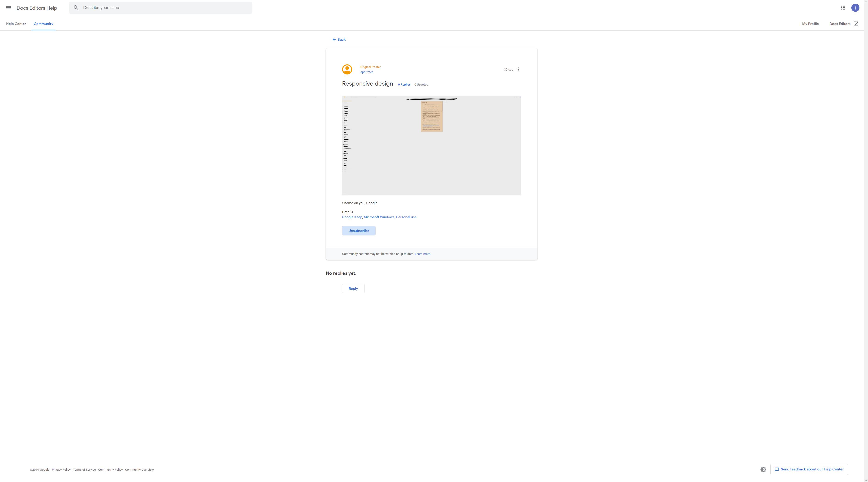Click the Back arrow link
Image resolution: width=868 pixels, height=482 pixels.
tap(339, 40)
